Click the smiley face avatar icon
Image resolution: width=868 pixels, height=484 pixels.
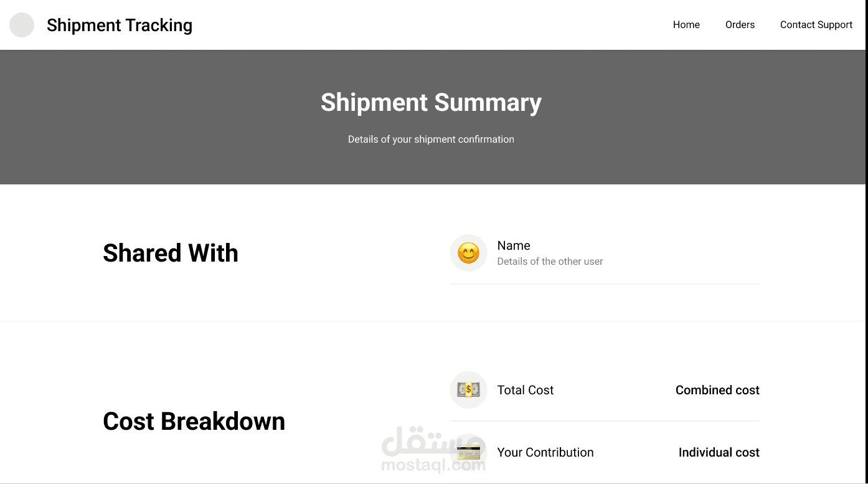point(468,253)
